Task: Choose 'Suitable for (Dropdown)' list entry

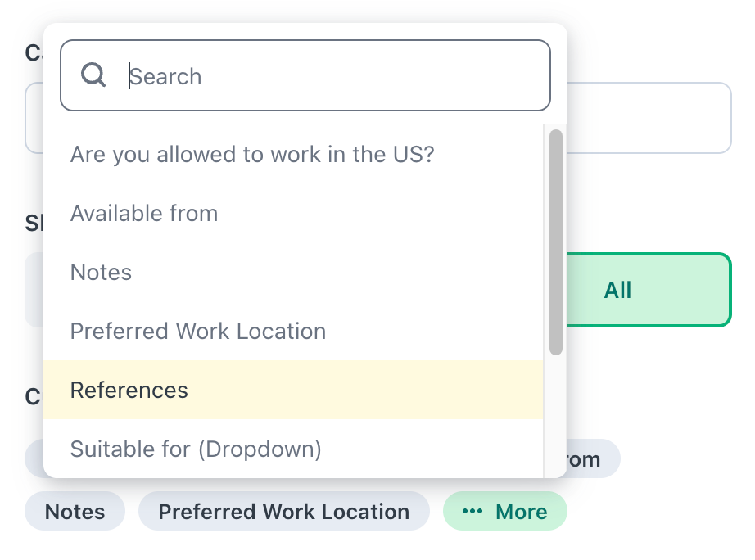Action: (x=293, y=449)
